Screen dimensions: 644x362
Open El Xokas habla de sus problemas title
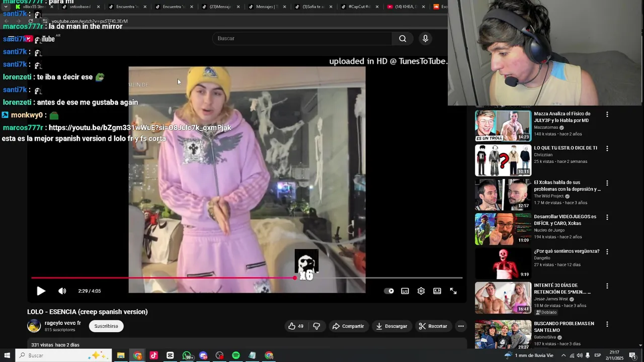567,186
